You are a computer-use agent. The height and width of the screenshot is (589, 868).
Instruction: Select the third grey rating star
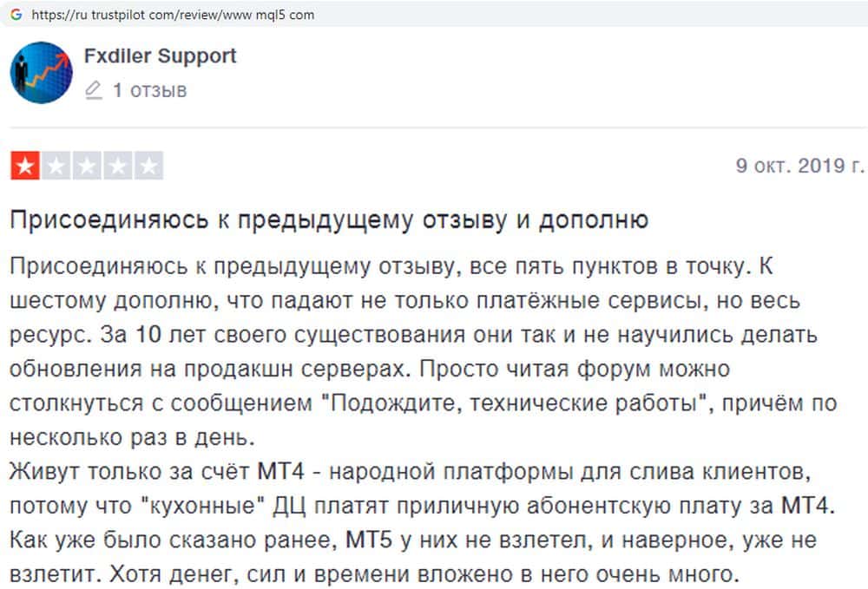(87, 166)
